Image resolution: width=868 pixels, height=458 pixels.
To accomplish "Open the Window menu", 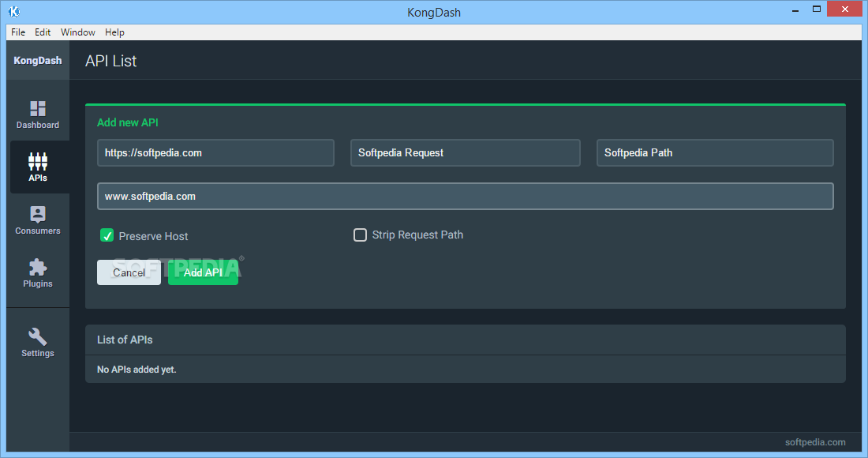I will 78,32.
